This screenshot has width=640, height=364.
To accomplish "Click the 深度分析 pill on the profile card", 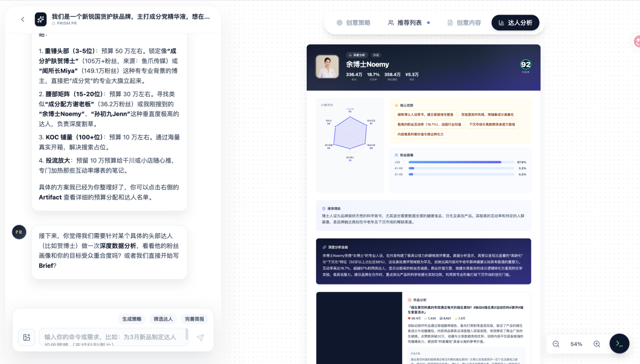I will click(358, 55).
